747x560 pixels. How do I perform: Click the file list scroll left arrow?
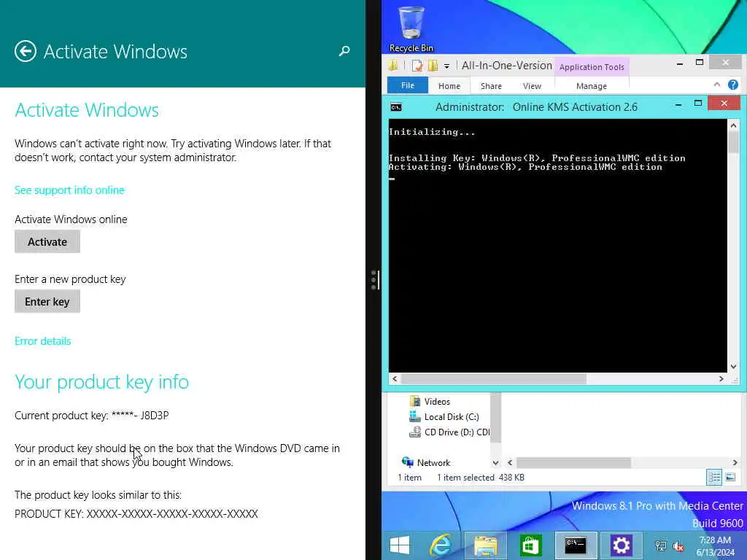coord(510,462)
